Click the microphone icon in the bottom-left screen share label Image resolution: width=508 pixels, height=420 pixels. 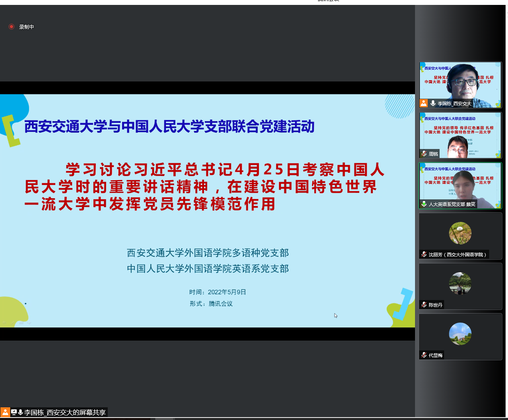20,412
